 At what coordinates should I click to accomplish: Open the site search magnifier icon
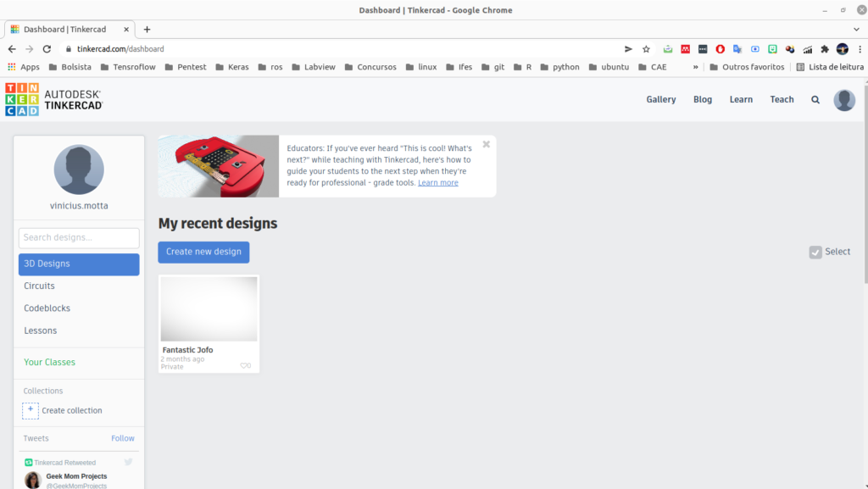coord(815,99)
